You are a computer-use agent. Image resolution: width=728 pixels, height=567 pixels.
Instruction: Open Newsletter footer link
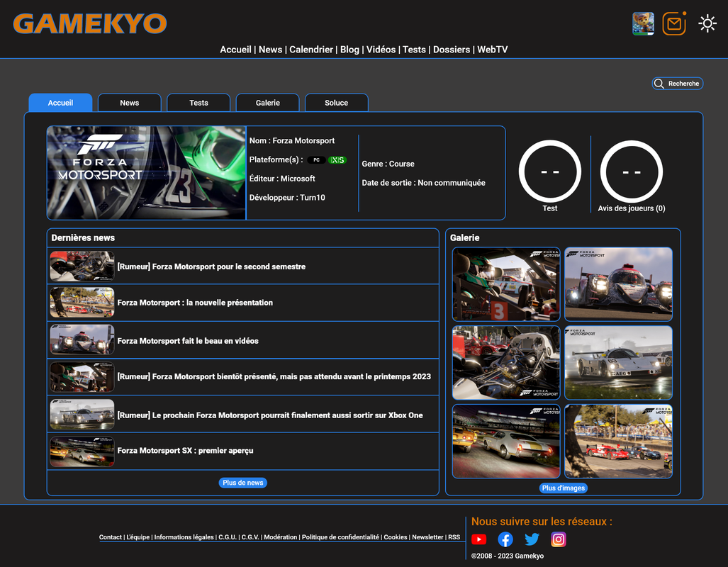pyautogui.click(x=427, y=537)
